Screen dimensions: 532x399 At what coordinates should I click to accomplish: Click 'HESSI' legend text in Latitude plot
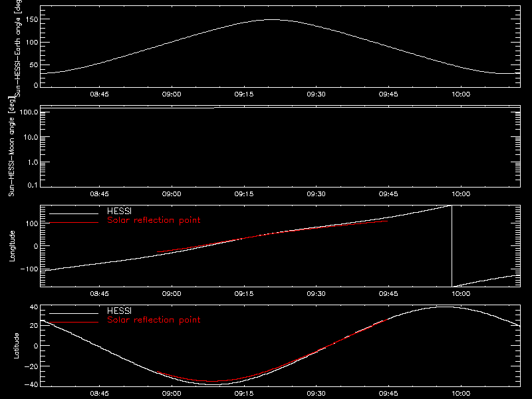point(120,311)
